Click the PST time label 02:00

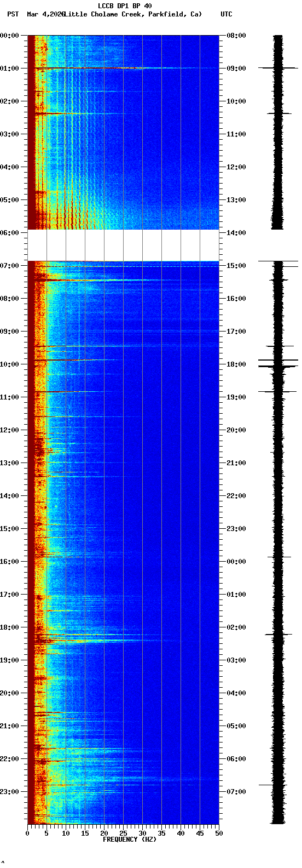point(9,101)
